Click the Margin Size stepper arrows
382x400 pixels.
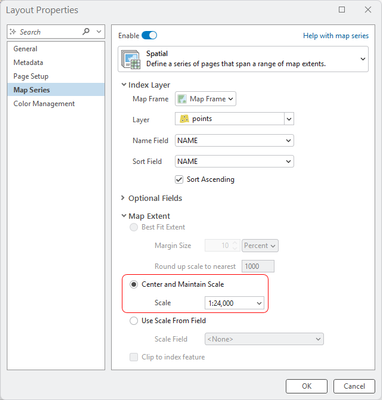pos(235,246)
